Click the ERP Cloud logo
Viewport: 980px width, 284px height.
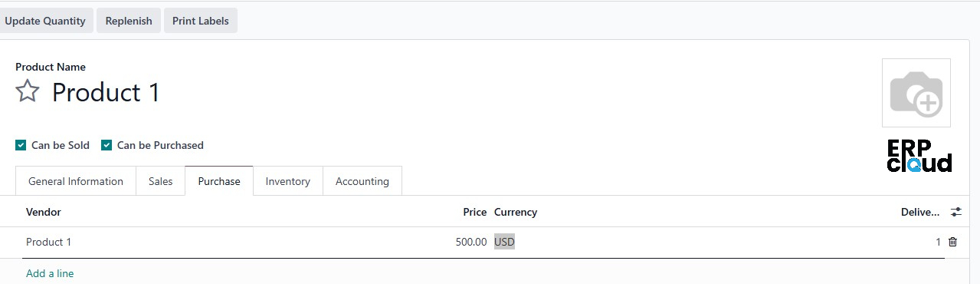pyautogui.click(x=919, y=157)
